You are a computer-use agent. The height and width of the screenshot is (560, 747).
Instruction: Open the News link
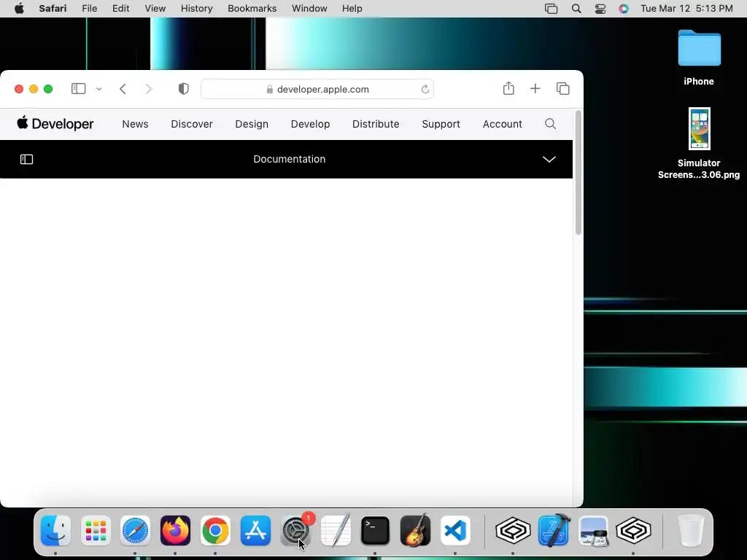(135, 124)
